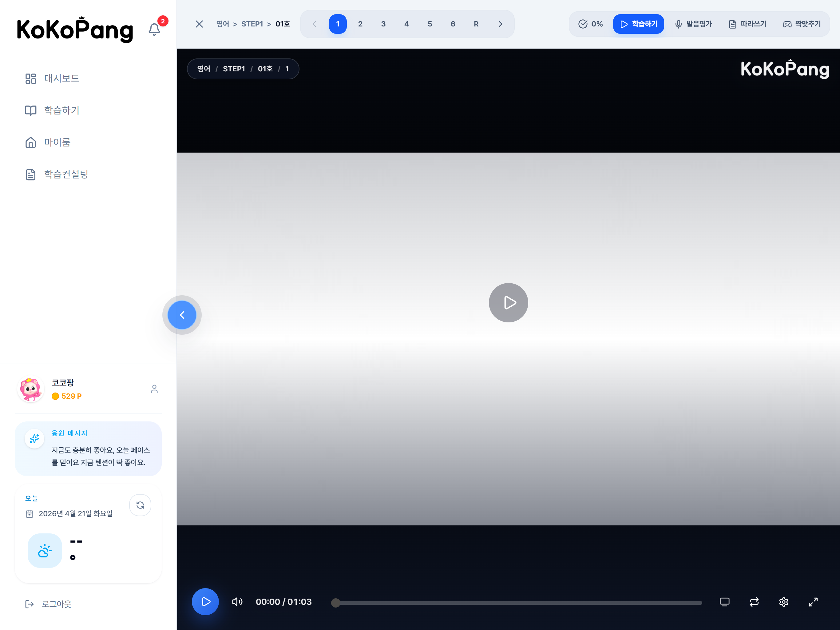
Task: Open the notification bell
Action: tap(154, 29)
